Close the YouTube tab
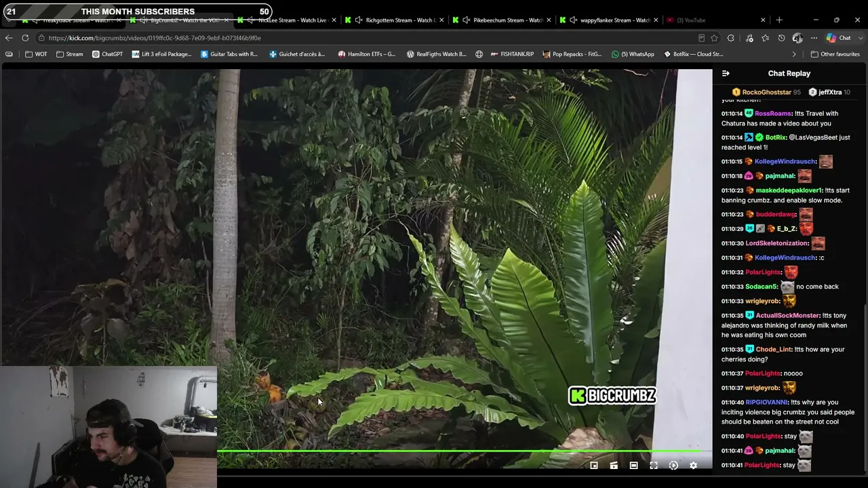The height and width of the screenshot is (488, 868). point(763,20)
